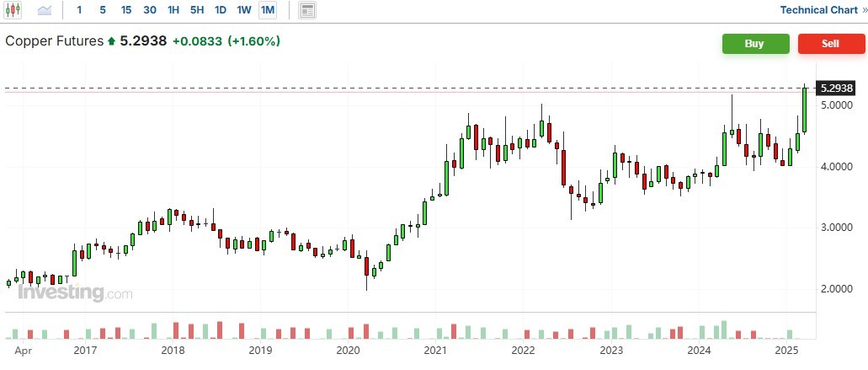Viewport: 868px width, 370px height.
Task: Switch to the 1H interval
Action: (173, 10)
